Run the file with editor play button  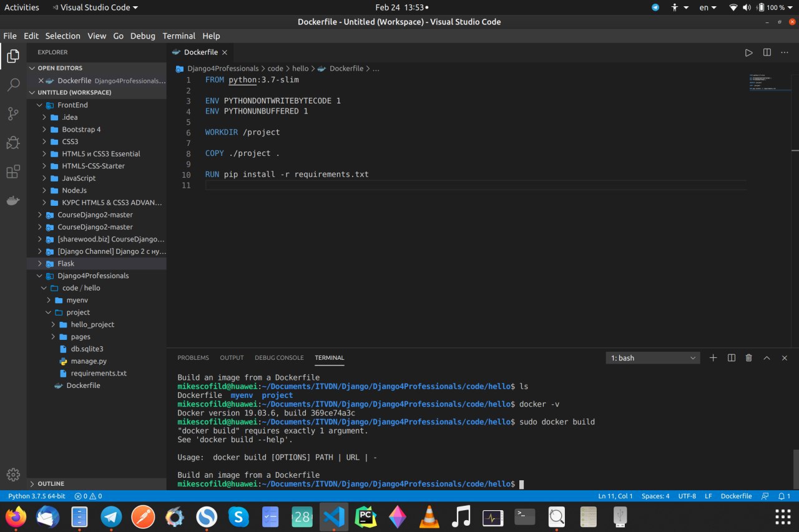(x=748, y=52)
